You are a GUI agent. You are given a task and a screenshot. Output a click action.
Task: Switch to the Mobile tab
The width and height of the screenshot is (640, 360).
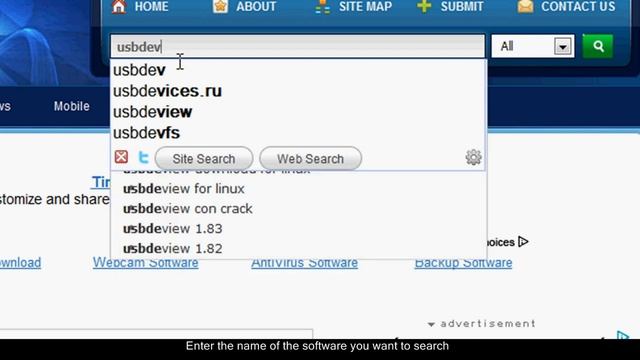[x=71, y=106]
